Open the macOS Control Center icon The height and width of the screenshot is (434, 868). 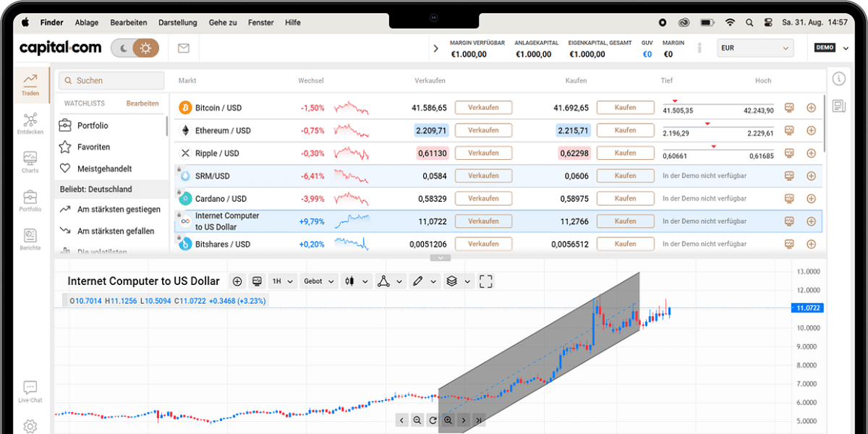tap(769, 22)
